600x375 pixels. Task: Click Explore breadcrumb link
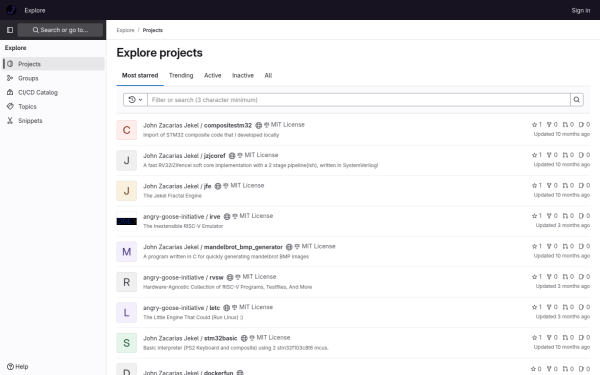click(x=126, y=30)
